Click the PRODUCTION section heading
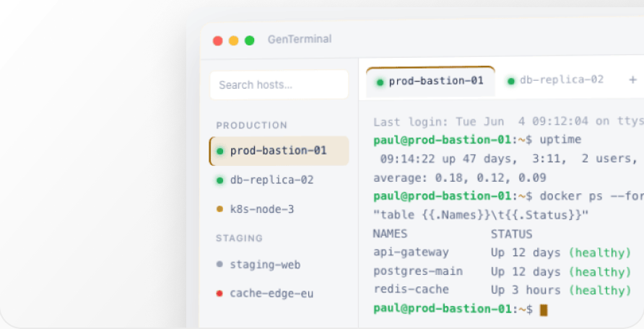644x329 pixels. [x=252, y=126]
